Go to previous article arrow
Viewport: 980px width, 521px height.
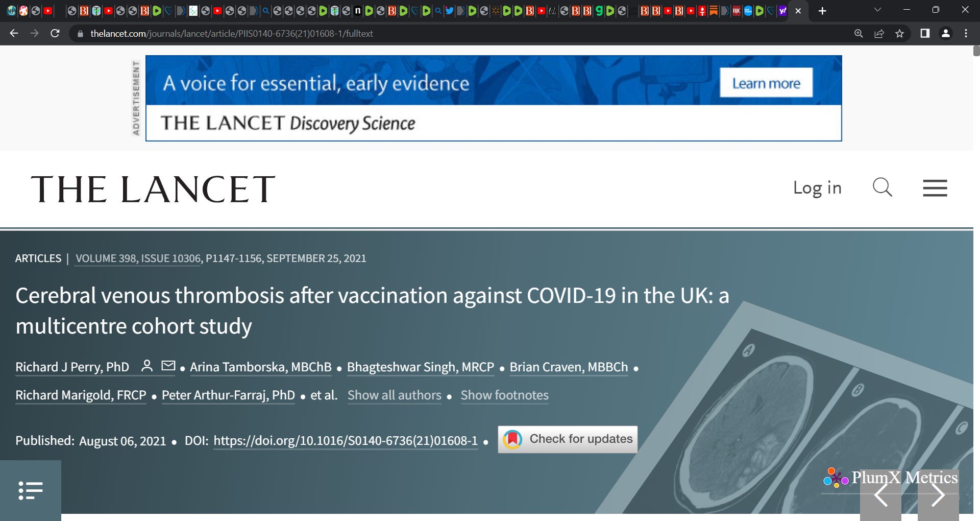click(x=880, y=495)
